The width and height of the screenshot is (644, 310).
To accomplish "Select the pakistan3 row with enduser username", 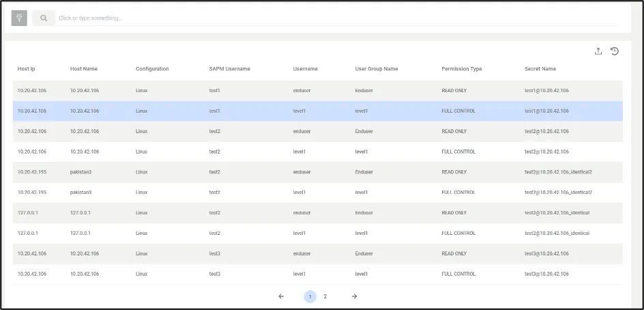I will point(317,172).
